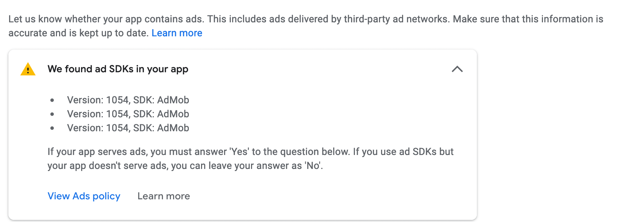Open the 'Learn more' link in the intro paragraph
The image size is (644, 222).
(x=177, y=33)
